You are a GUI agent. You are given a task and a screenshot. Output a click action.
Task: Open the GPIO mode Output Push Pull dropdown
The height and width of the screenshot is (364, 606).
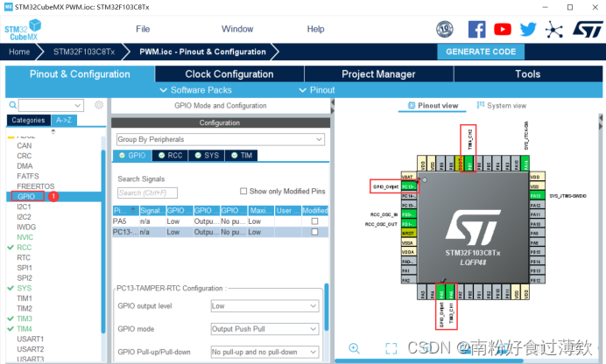click(264, 329)
